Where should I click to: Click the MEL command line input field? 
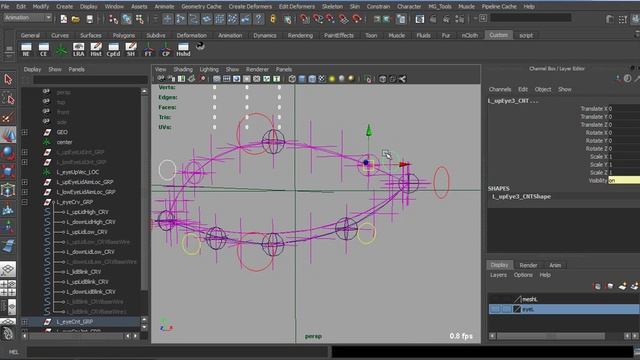[x=177, y=352]
